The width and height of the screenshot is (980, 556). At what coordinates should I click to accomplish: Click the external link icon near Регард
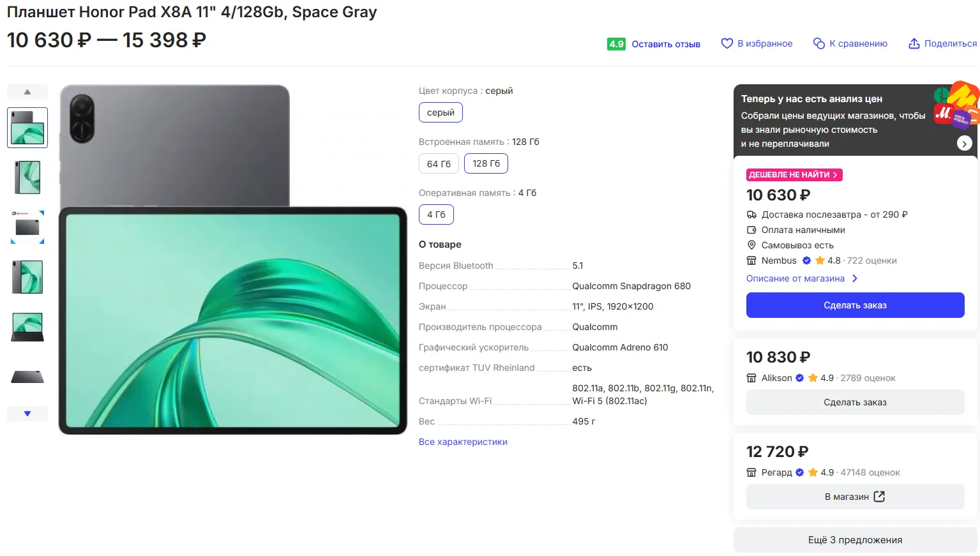(x=879, y=497)
